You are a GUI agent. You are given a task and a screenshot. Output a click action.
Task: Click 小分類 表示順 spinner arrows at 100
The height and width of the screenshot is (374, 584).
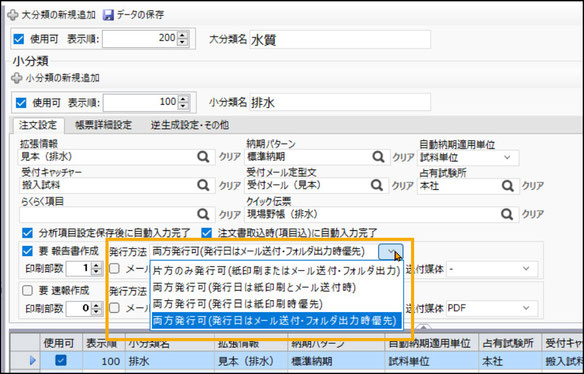point(183,102)
